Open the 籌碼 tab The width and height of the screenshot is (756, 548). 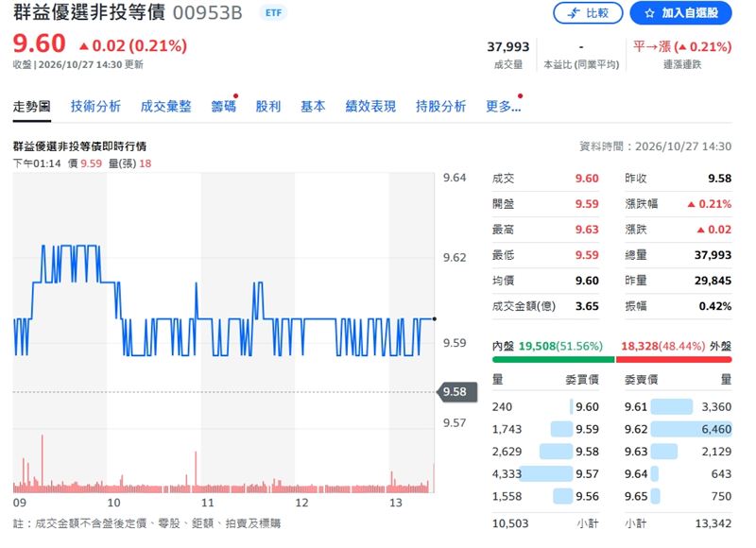click(x=223, y=107)
